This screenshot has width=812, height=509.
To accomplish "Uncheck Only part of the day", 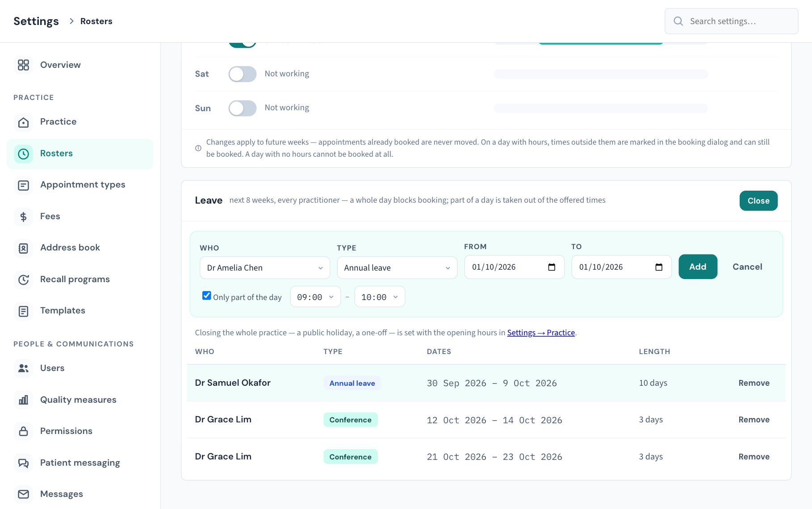I will pos(206,296).
